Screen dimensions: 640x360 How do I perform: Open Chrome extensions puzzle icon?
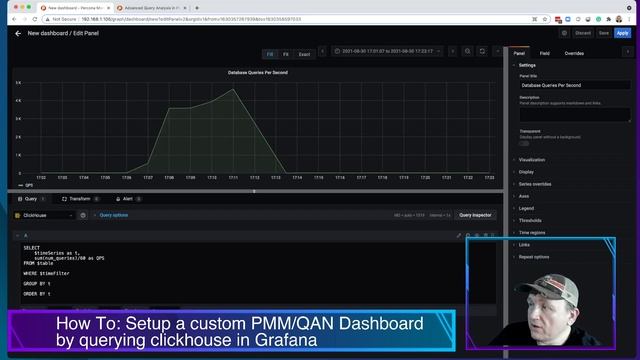tap(609, 19)
